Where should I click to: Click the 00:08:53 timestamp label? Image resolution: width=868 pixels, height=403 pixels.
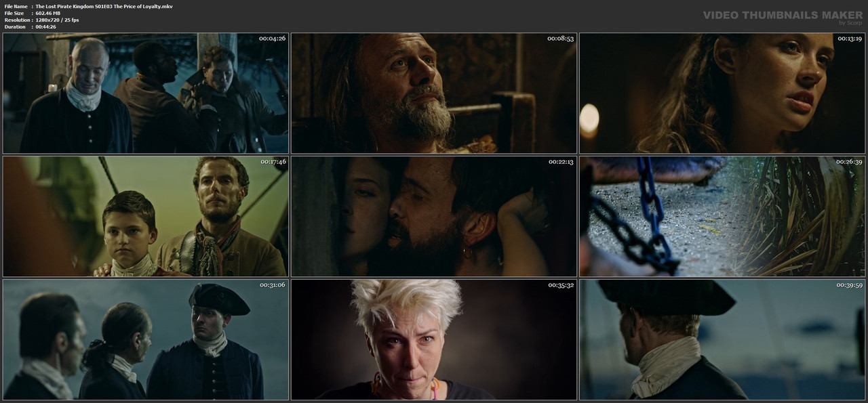point(561,39)
